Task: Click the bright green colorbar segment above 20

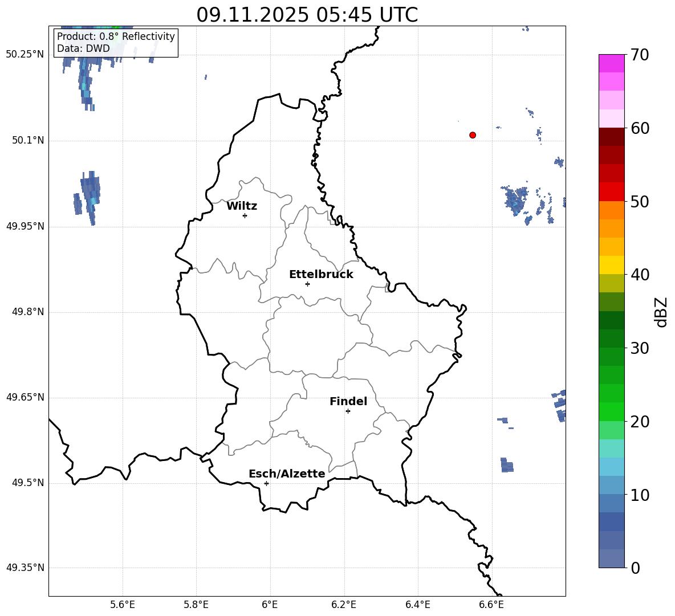Action: [x=612, y=411]
